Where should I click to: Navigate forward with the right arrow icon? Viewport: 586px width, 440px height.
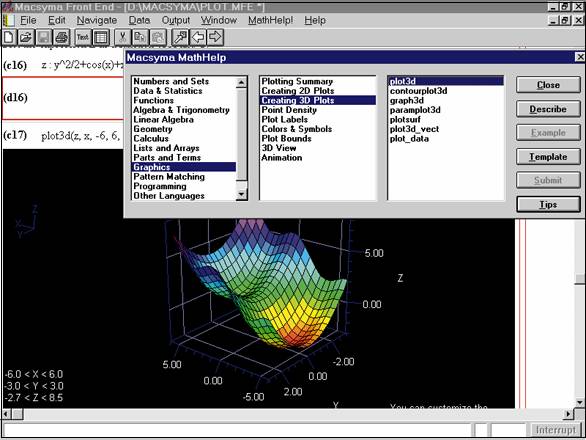click(x=216, y=37)
